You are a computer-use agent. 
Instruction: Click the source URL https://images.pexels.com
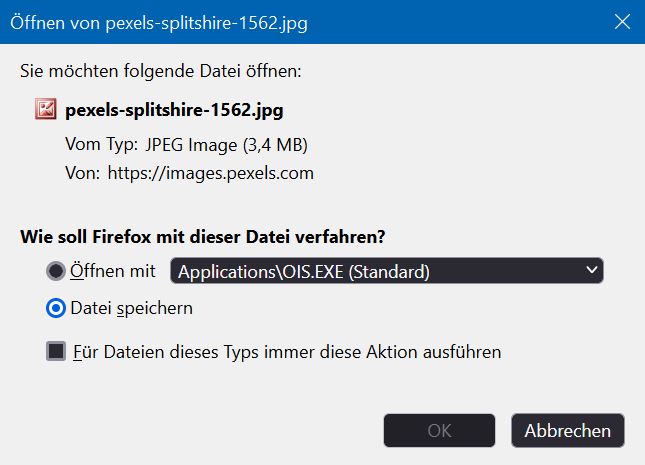(x=209, y=173)
